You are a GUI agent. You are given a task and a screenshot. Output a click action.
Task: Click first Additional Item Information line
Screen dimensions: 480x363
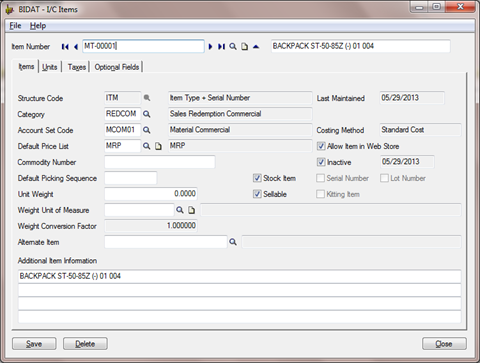tap(240, 276)
